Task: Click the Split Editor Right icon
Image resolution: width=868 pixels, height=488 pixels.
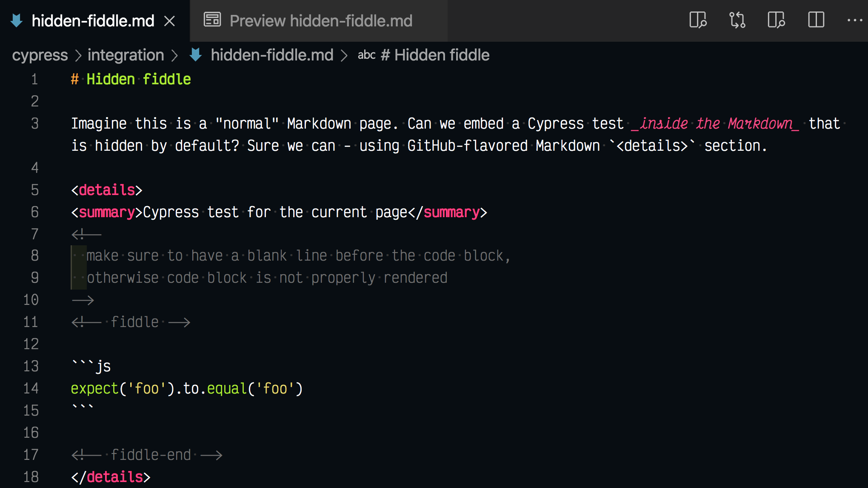Action: pyautogui.click(x=816, y=20)
